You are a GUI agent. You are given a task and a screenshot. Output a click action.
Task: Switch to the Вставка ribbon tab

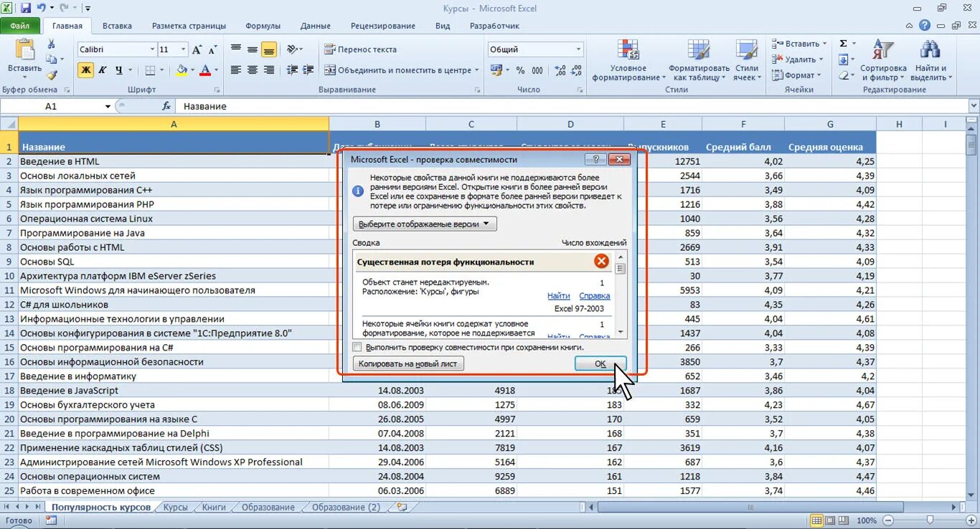pyautogui.click(x=117, y=25)
